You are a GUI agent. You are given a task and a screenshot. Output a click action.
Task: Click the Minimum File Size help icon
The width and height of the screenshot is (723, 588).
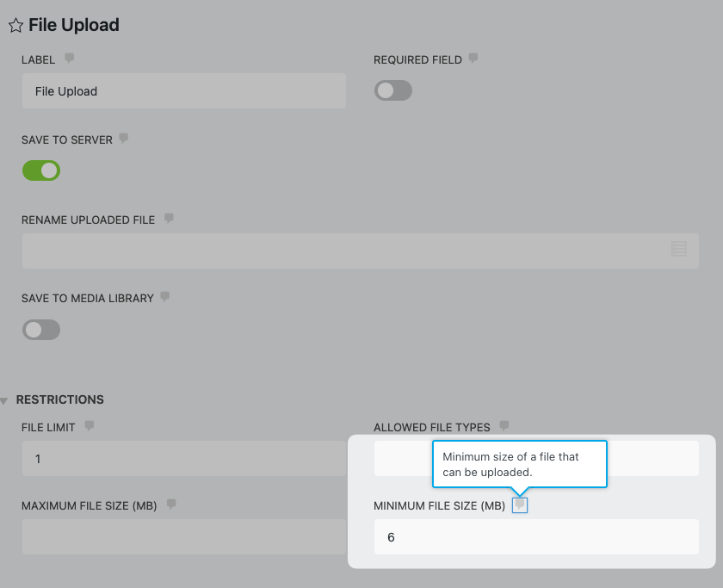(x=519, y=504)
